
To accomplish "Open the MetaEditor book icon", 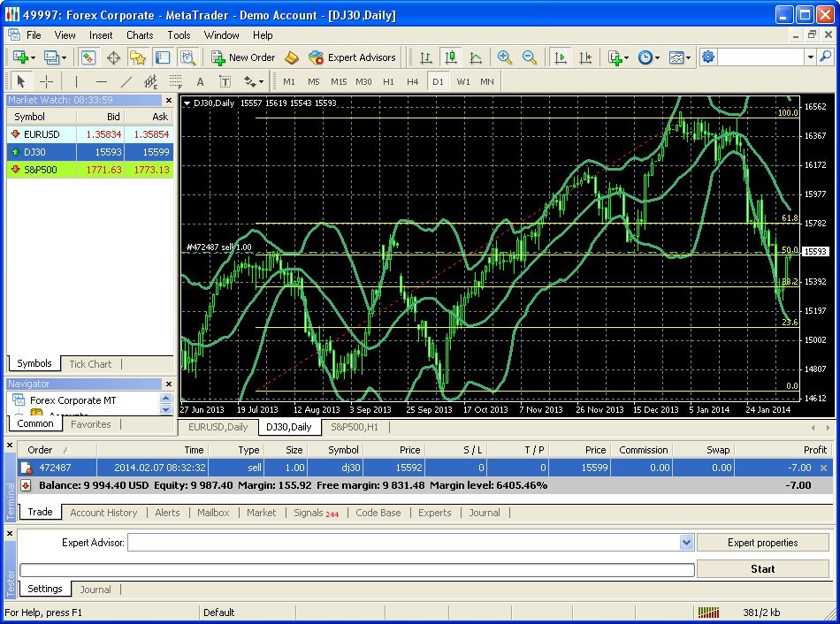I will [x=291, y=57].
